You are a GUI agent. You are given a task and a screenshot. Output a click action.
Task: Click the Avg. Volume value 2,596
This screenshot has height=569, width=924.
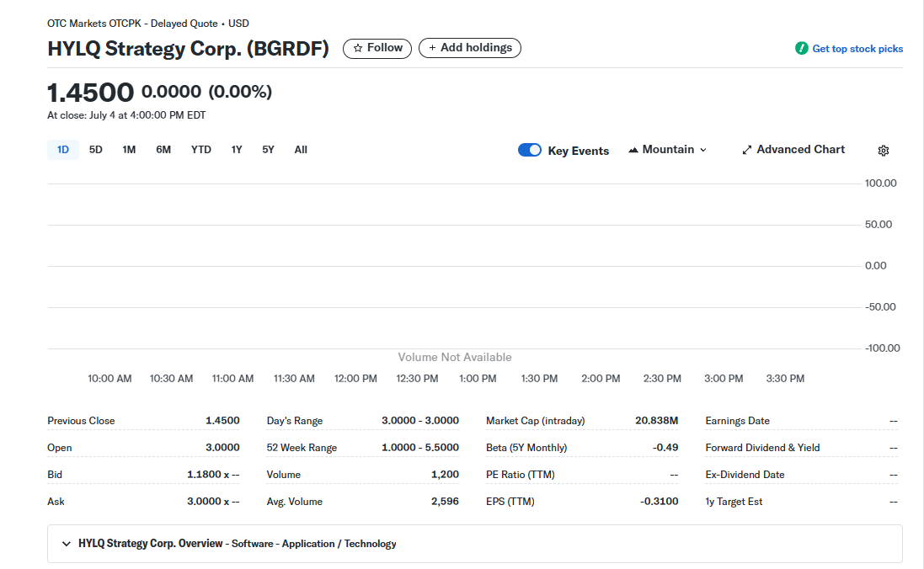(445, 502)
